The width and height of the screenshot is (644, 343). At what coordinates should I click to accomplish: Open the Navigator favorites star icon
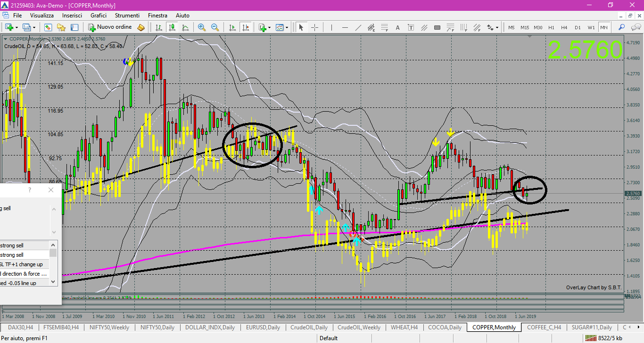coord(61,27)
